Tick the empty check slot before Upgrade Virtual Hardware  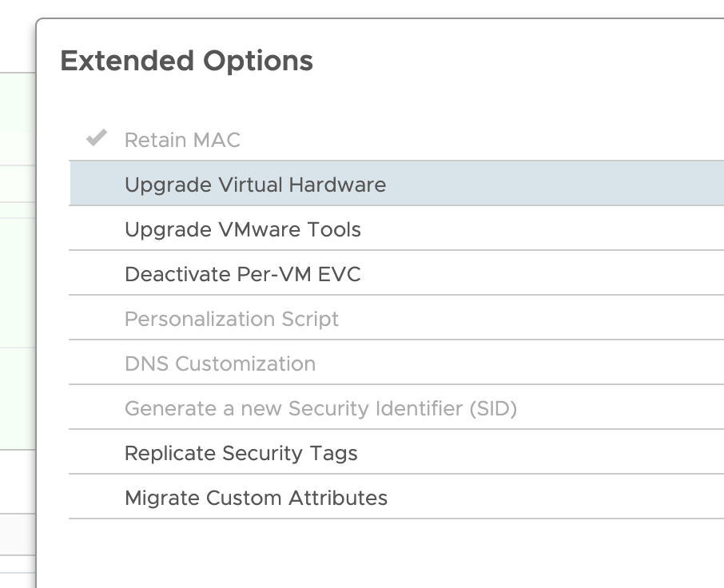[x=96, y=185]
